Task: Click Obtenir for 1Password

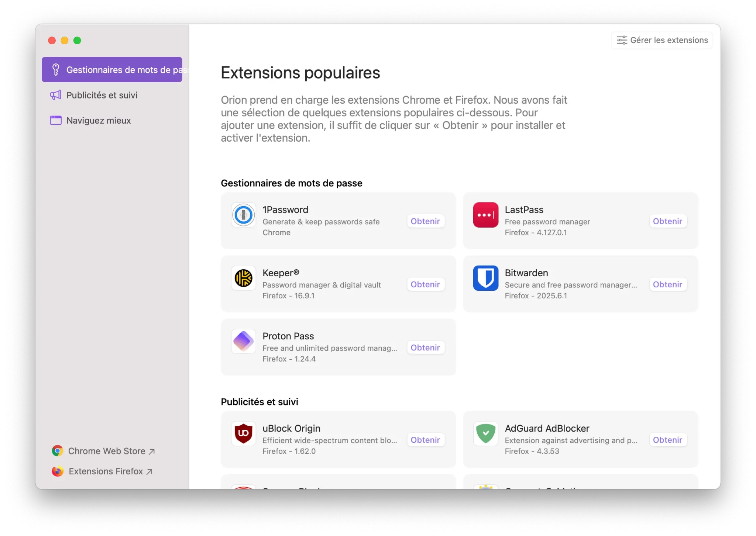Action: point(425,221)
